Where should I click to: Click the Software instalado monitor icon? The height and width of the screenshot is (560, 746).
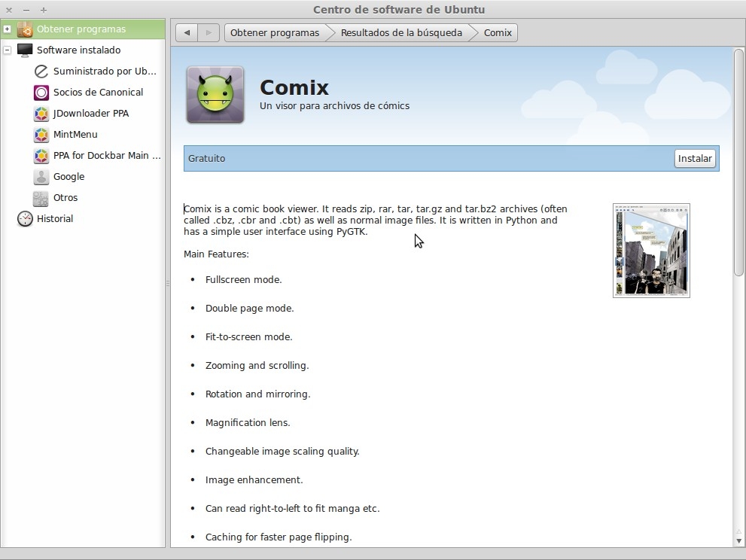25,50
